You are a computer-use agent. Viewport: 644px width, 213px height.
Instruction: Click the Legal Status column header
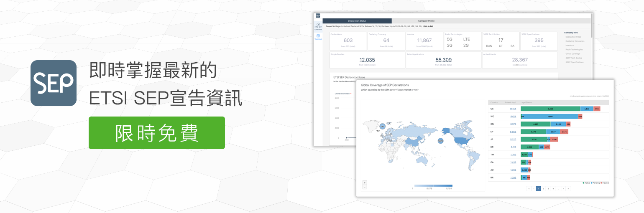point(525,102)
